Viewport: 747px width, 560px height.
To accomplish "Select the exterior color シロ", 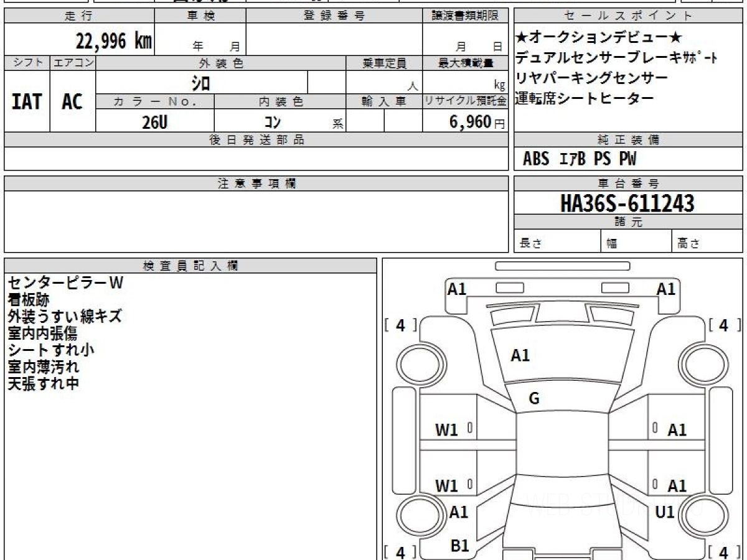I will 201,83.
